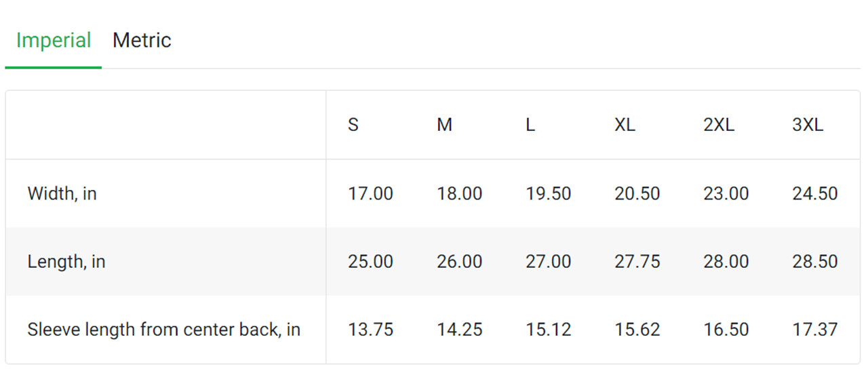
Task: Select the 13.75 sleeve value for S
Action: coord(370,330)
